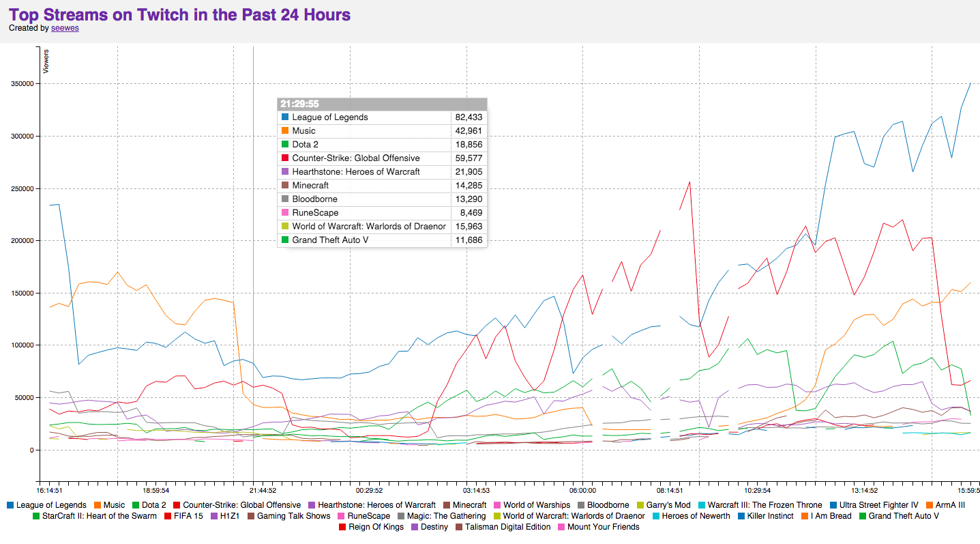Select Warcraft III: The Frozen Throne legend entry
This screenshot has width=980, height=544.
[x=760, y=505]
